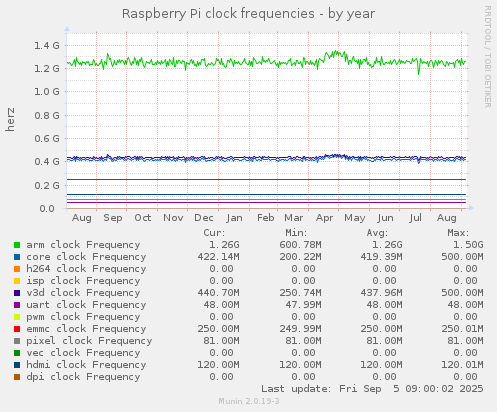497x412 pixels.
Task: Click emmc clock maximum value 250.01M
Action: (x=462, y=329)
